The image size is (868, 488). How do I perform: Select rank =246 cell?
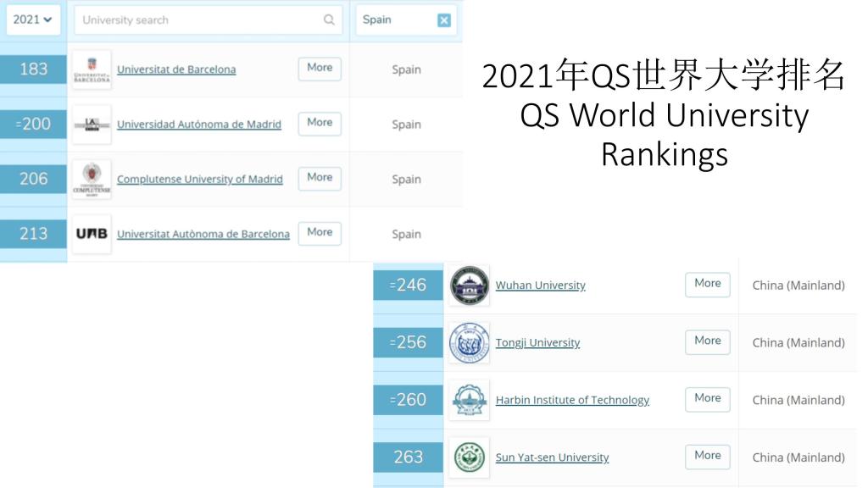click(x=409, y=285)
